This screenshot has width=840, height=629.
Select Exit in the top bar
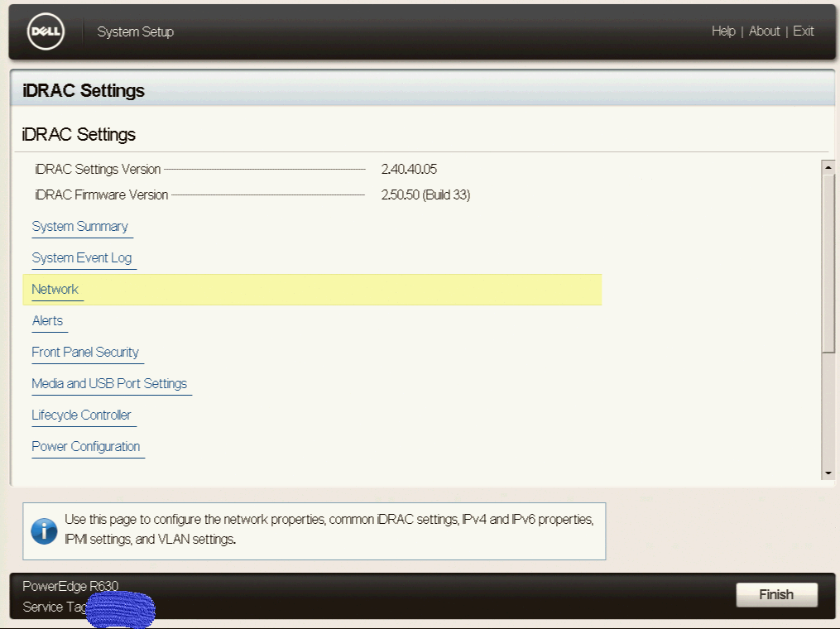click(803, 31)
